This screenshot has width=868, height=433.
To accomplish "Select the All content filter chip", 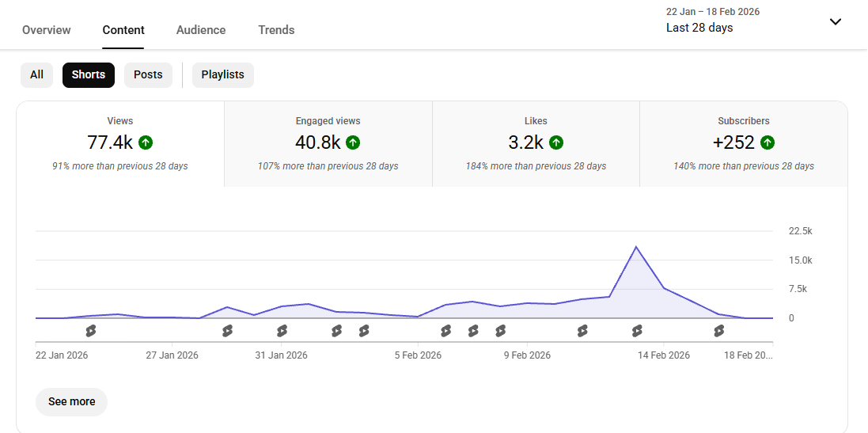I will coord(36,75).
